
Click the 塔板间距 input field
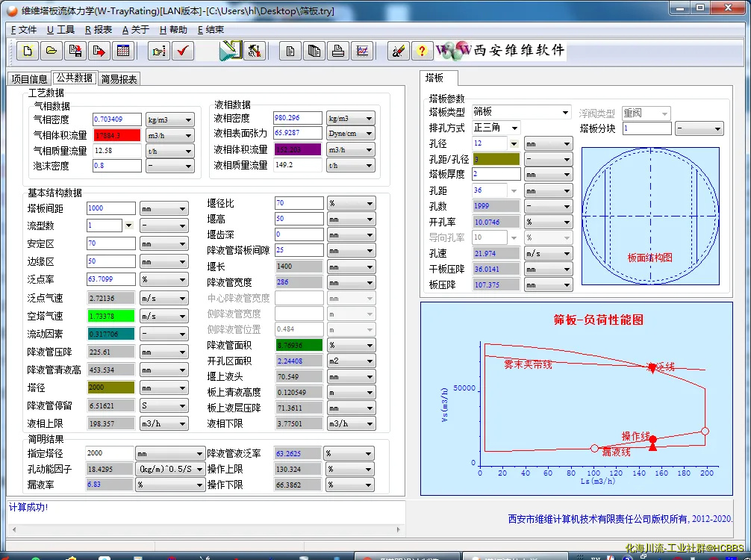111,208
